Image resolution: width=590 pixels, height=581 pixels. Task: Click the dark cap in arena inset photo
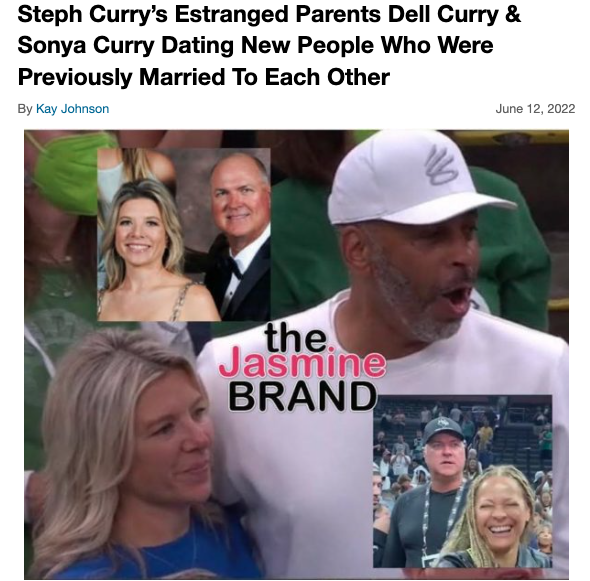pos(443,430)
